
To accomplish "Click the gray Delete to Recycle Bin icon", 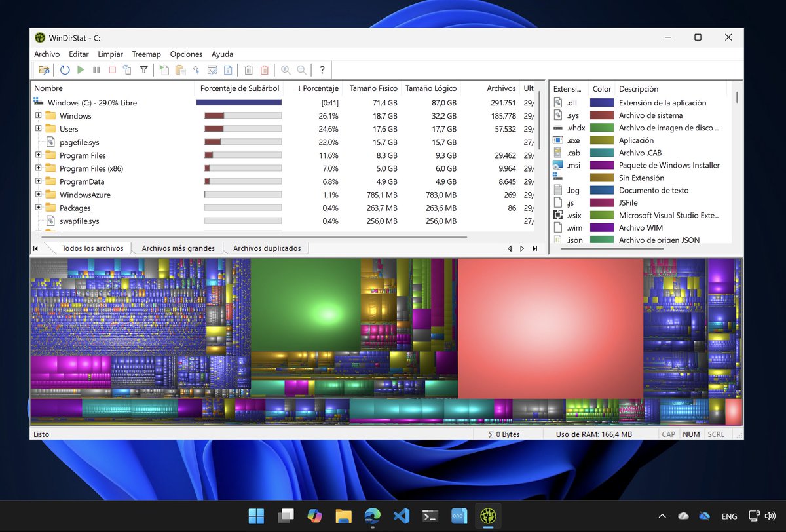I will click(x=249, y=70).
